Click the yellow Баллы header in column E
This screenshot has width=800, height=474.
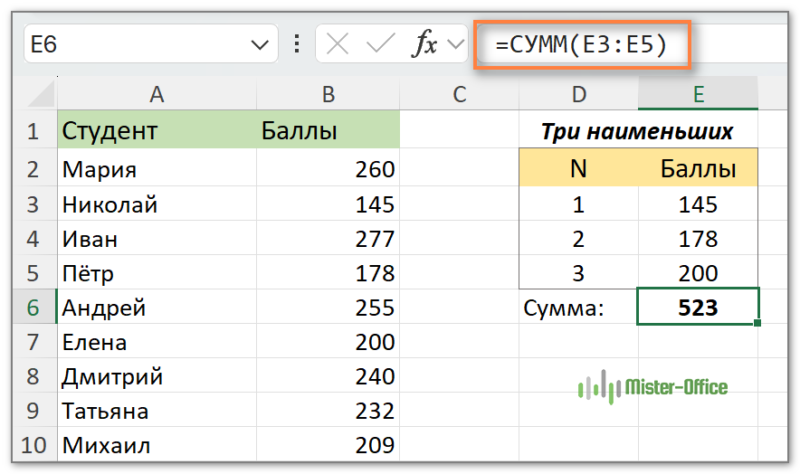pyautogui.click(x=699, y=168)
